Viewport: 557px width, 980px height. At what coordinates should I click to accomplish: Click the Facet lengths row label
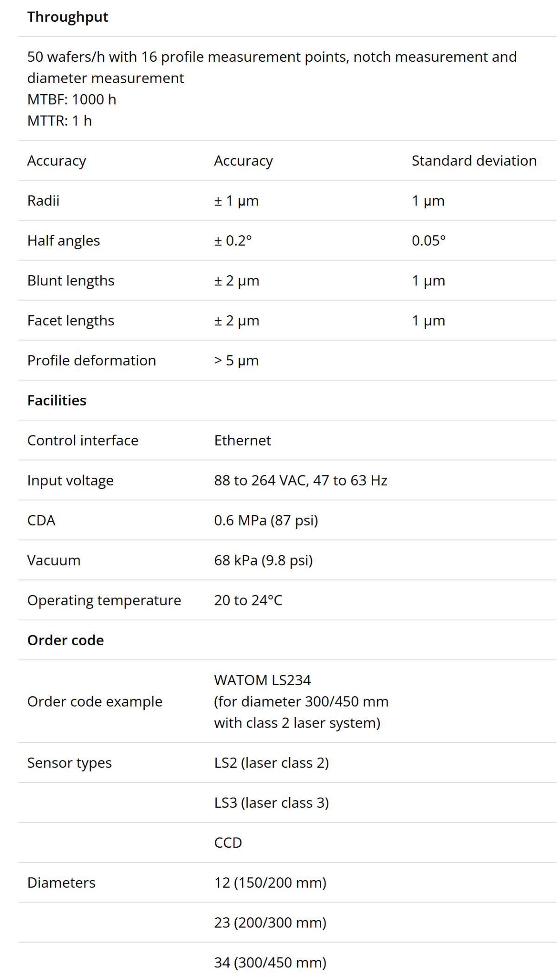[x=71, y=320]
